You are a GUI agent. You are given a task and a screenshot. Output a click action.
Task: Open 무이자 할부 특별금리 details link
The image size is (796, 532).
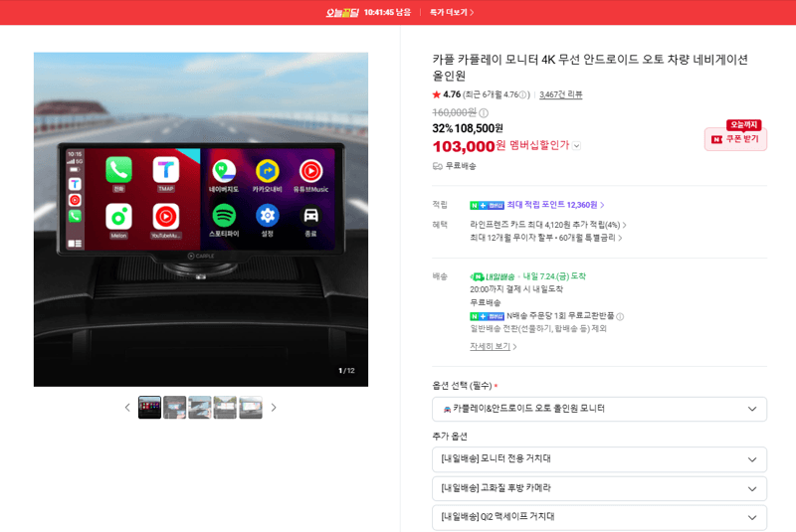pos(545,238)
